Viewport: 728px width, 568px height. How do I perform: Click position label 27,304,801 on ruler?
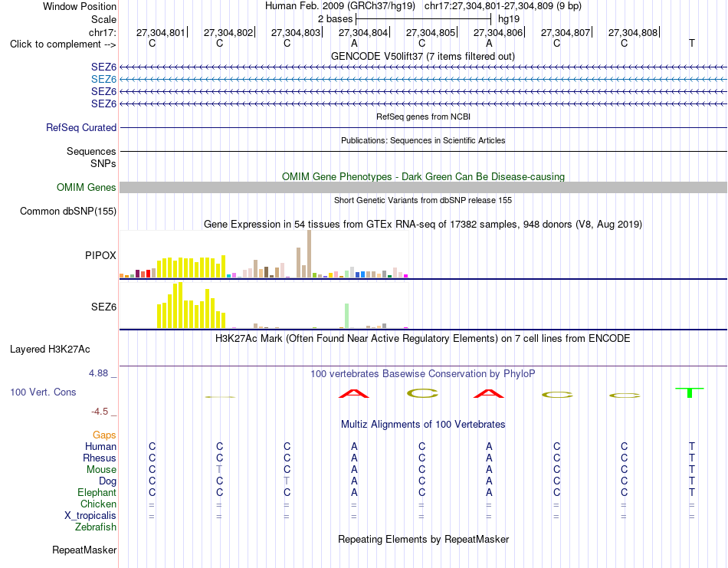pos(160,32)
